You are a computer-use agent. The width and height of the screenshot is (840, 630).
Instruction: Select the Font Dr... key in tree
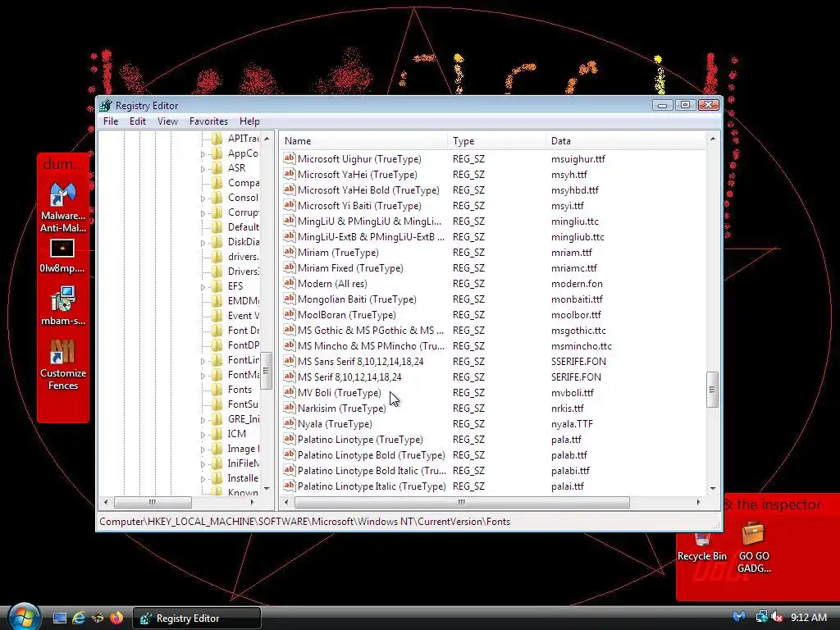243,330
